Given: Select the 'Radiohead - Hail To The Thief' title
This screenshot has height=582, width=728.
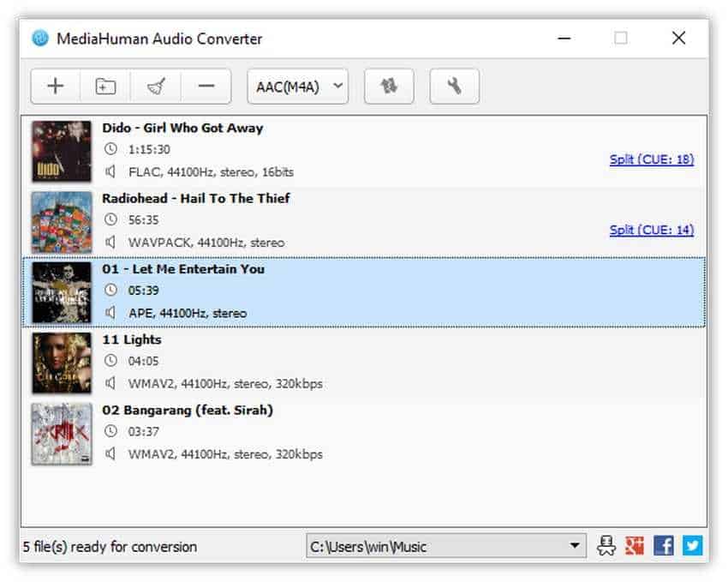Looking at the screenshot, I should (196, 198).
